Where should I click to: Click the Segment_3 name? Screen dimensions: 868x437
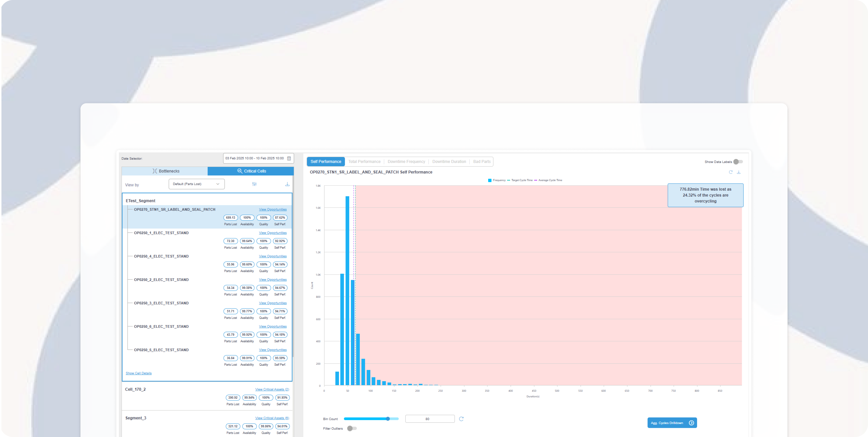(x=136, y=418)
